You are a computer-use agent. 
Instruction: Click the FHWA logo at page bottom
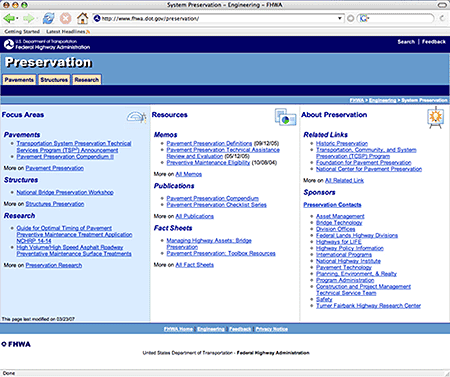tap(16, 344)
